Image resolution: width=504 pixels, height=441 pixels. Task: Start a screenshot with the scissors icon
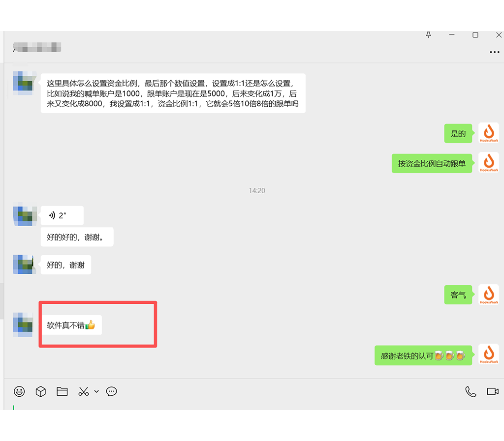(x=83, y=391)
